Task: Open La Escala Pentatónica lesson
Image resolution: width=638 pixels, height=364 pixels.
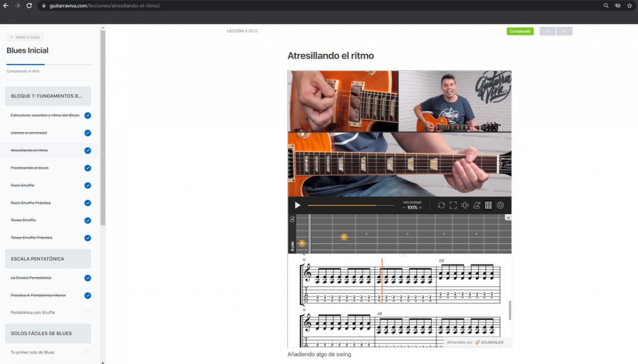Action: click(x=31, y=278)
